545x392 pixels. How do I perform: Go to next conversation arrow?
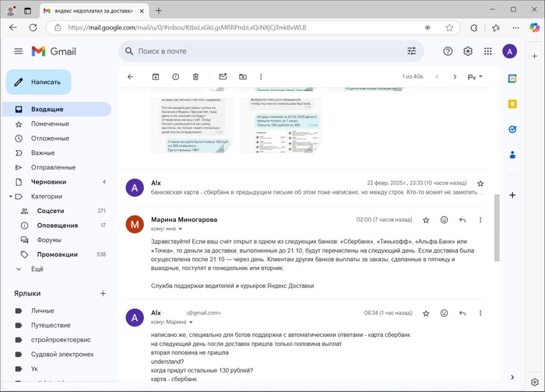(x=455, y=77)
